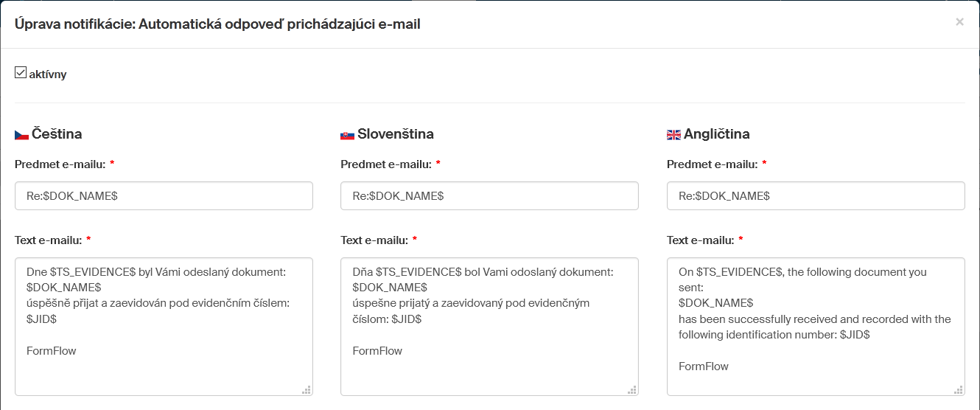Click the Angličtina section heading
The width and height of the screenshot is (980, 410).
coord(717,134)
